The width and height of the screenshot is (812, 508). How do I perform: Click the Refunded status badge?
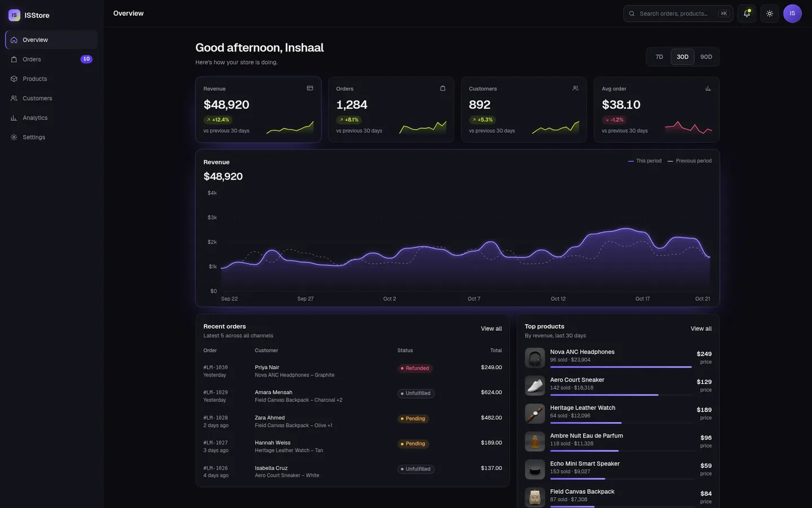pyautogui.click(x=415, y=369)
